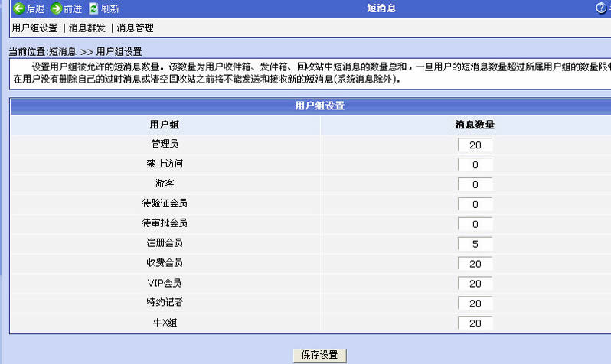Select the VIP会员 group name
This screenshot has height=364, width=611.
pyautogui.click(x=165, y=283)
